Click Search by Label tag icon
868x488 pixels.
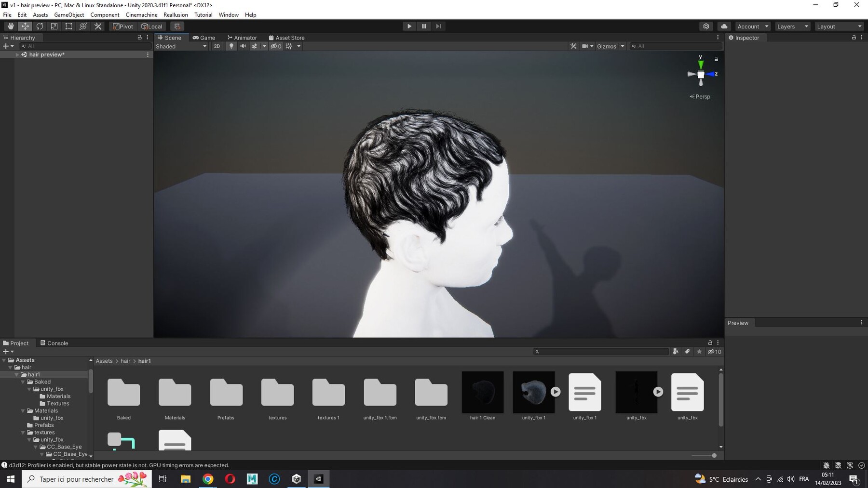[x=687, y=352]
